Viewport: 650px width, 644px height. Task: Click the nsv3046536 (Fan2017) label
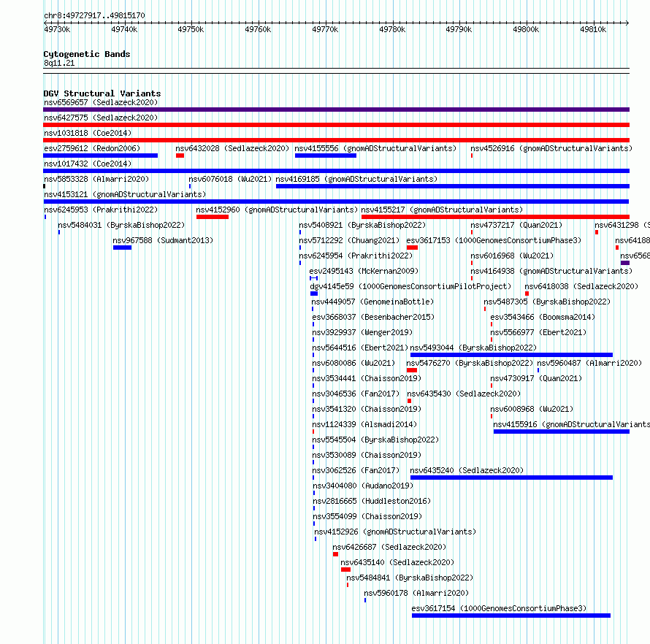coord(356,394)
